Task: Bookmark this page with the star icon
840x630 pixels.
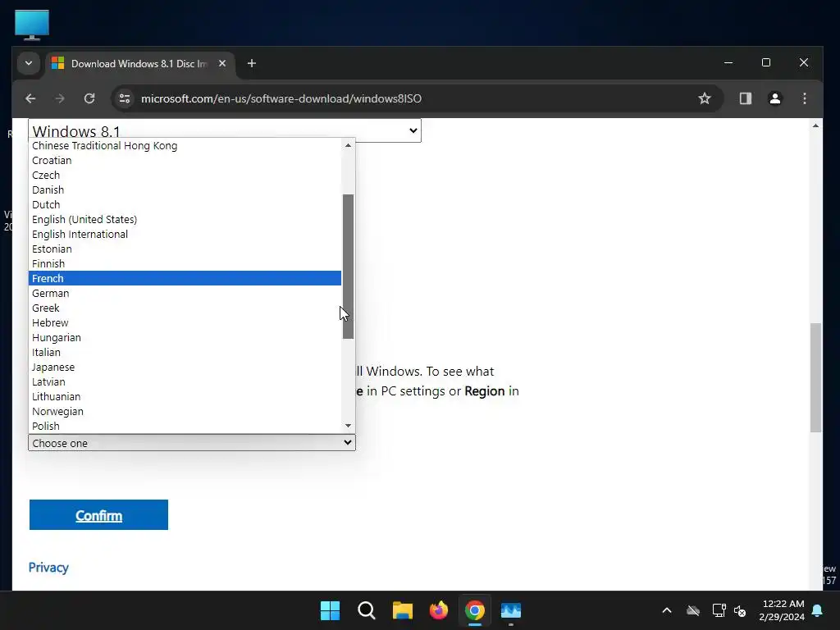Action: coord(705,98)
